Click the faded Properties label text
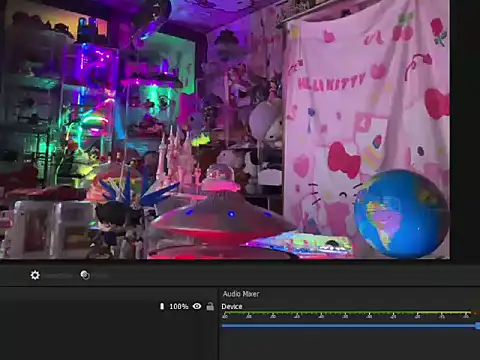Screen dimensions: 480x360 point(58,276)
